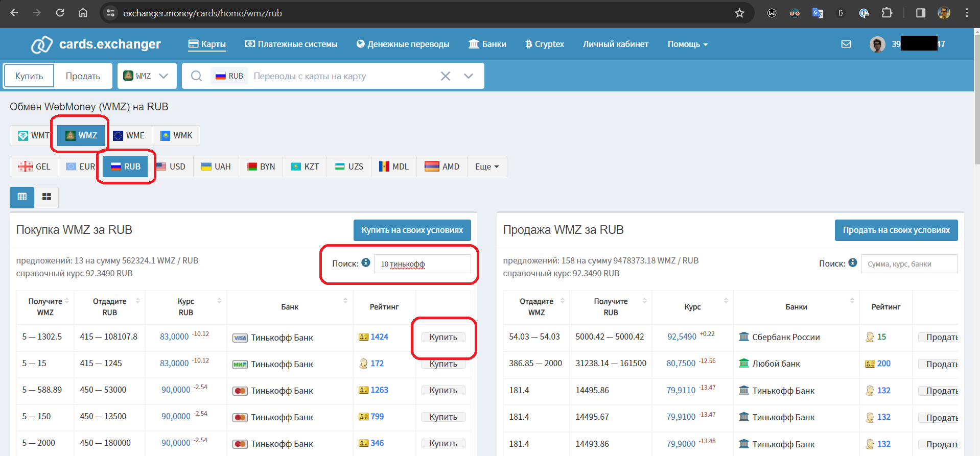
Task: Expand the Еще currencies dropdown
Action: pos(486,167)
